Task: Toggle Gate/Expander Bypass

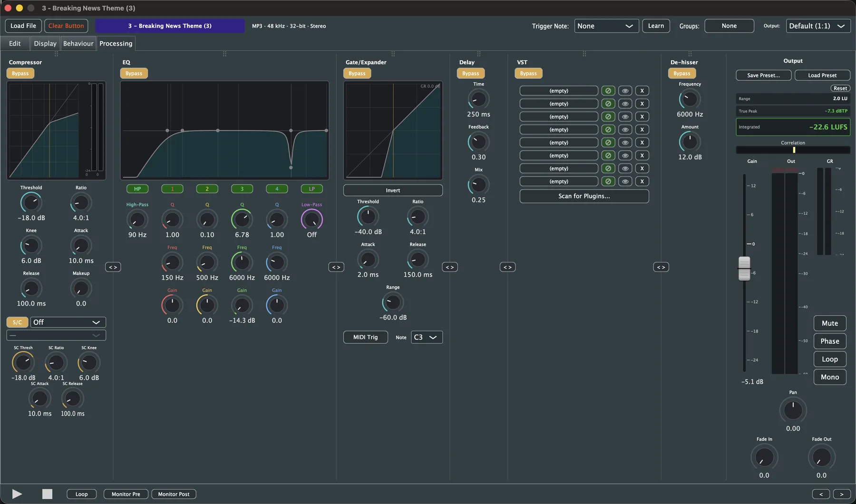Action: pyautogui.click(x=357, y=73)
